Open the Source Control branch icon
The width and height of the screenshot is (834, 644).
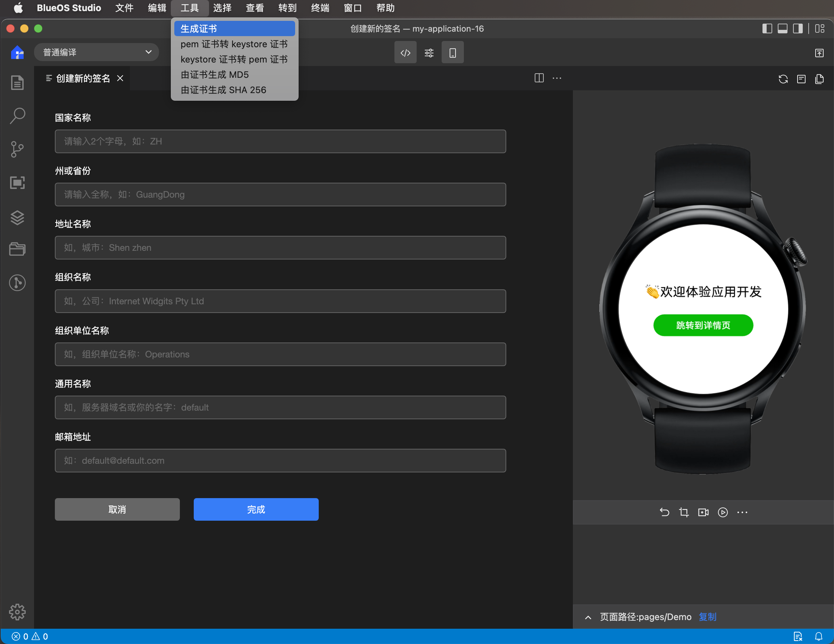point(17,149)
